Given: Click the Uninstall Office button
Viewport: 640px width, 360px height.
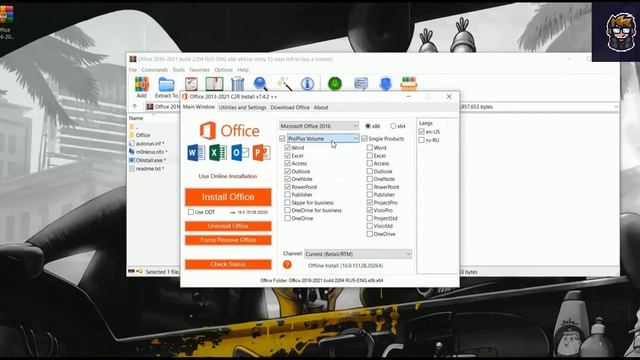Looking at the screenshot, I should [228, 226].
